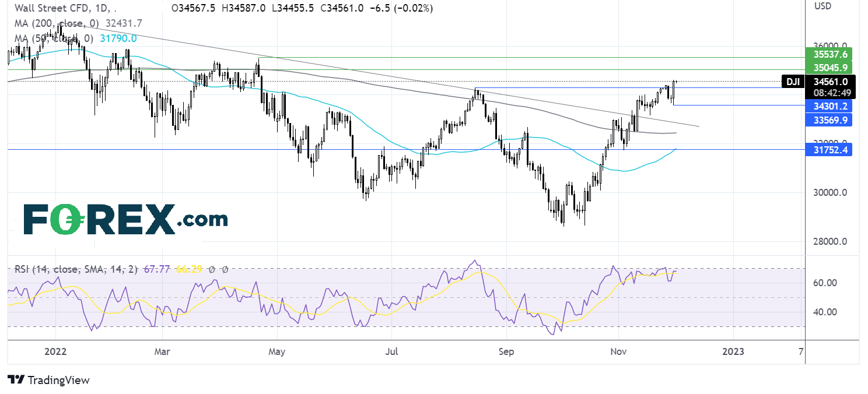The width and height of the screenshot is (868, 394).
Task: Click the Mar label on the time axis
Action: coord(162,352)
